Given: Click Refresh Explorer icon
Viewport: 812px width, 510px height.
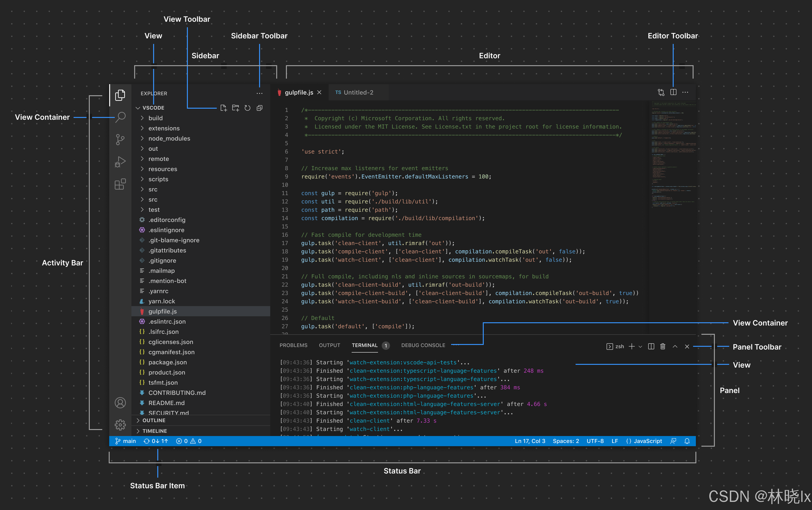Looking at the screenshot, I should tap(248, 108).
